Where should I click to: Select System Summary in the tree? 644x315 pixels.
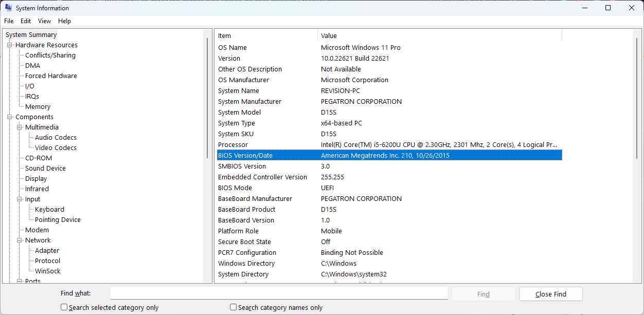pyautogui.click(x=31, y=35)
